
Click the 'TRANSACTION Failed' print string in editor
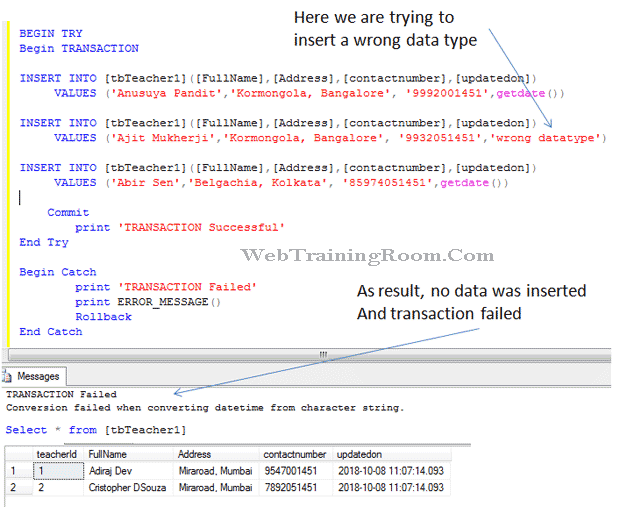tap(187, 287)
